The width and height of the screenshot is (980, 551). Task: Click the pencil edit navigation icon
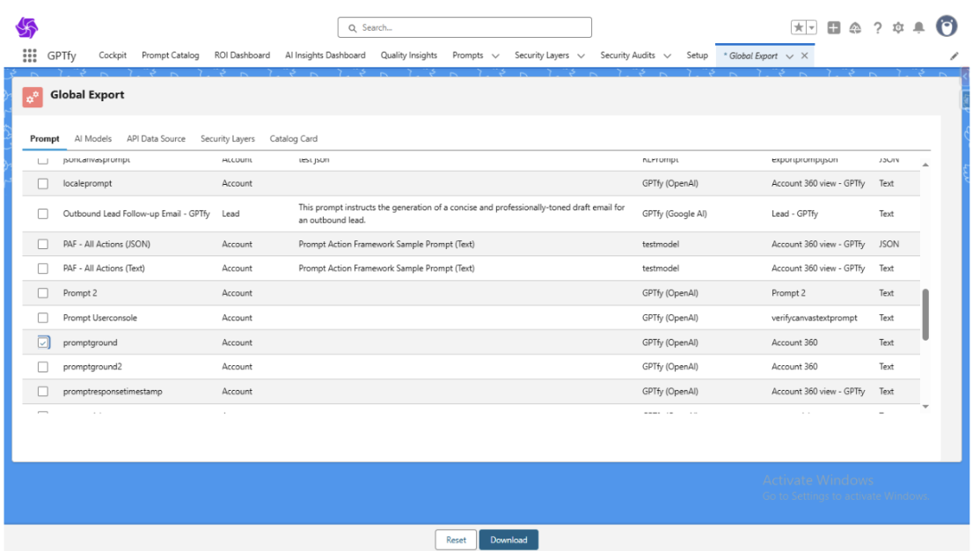pos(954,55)
